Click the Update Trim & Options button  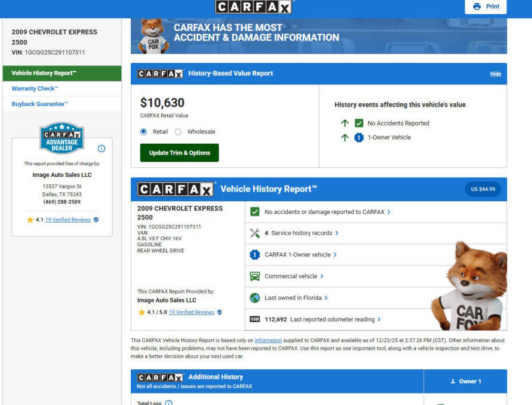point(179,153)
